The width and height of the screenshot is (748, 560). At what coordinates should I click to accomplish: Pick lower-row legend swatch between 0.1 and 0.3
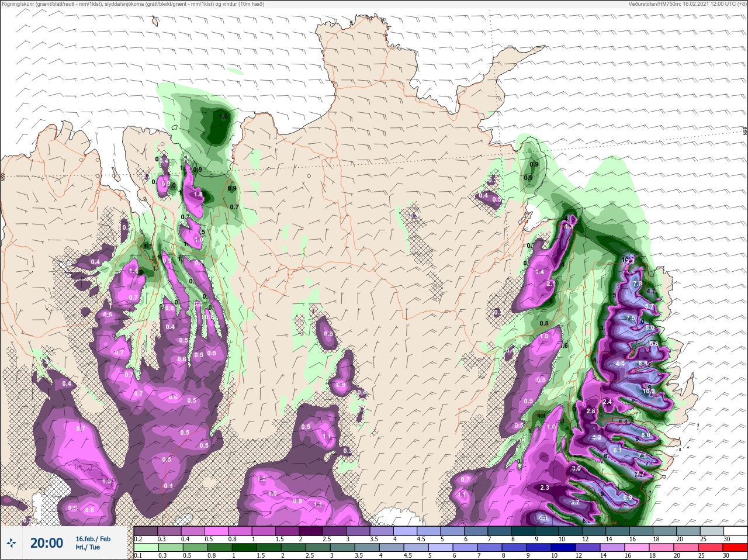tap(146, 548)
